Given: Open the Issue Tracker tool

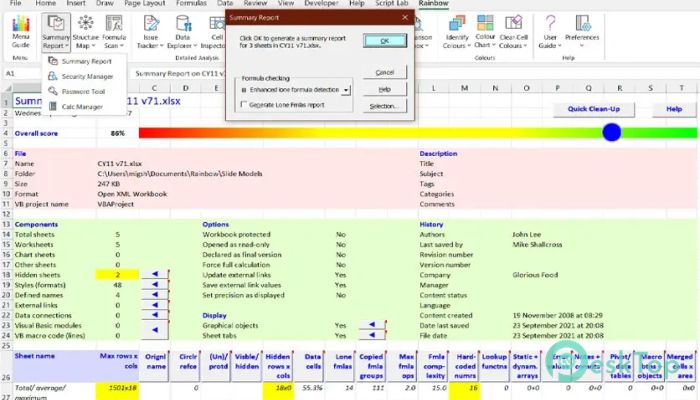Looking at the screenshot, I should coord(150,32).
